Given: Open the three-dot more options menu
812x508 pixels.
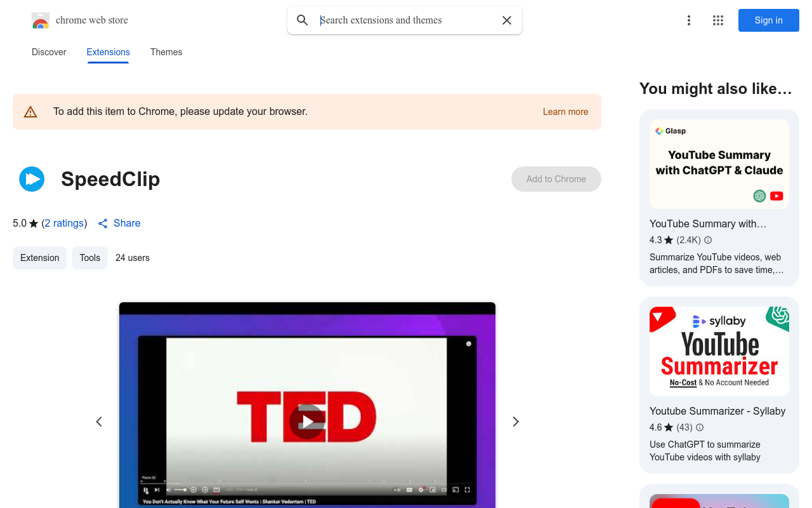Looking at the screenshot, I should 689,20.
